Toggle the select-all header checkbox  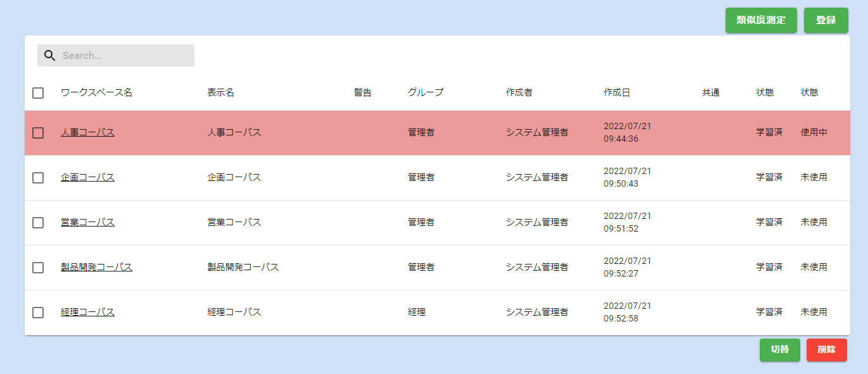click(x=38, y=93)
